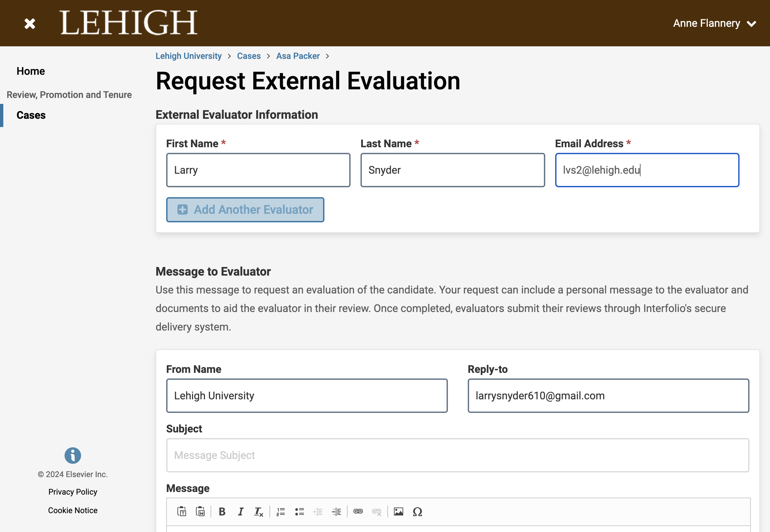Click into the Last Name field
This screenshot has width=770, height=532.
453,170
